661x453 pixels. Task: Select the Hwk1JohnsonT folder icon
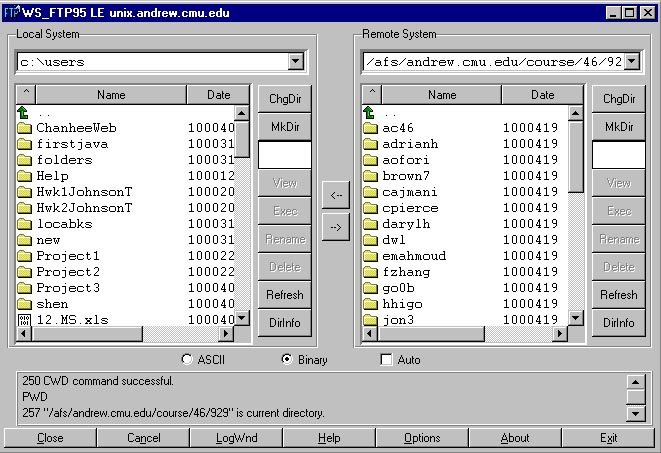click(x=24, y=192)
